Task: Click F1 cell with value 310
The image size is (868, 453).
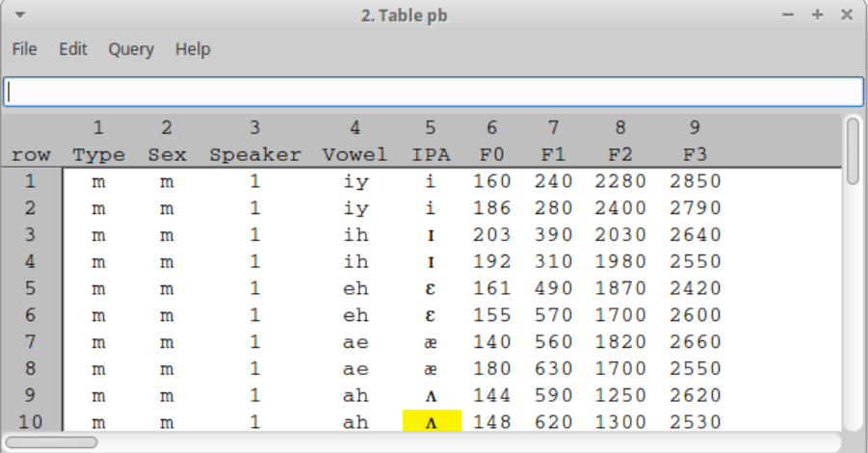Action: 553,261
